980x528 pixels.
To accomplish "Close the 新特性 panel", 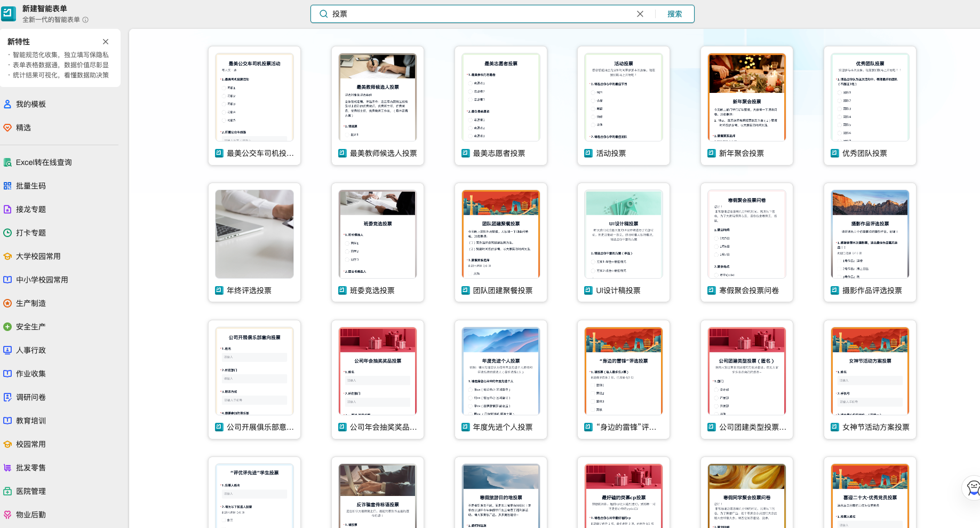I will pyautogui.click(x=106, y=42).
